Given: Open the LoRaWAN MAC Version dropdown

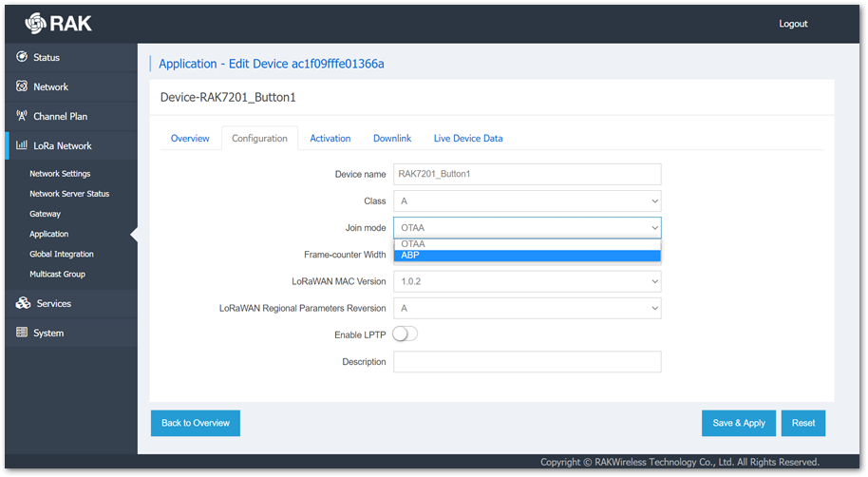Looking at the screenshot, I should (527, 281).
